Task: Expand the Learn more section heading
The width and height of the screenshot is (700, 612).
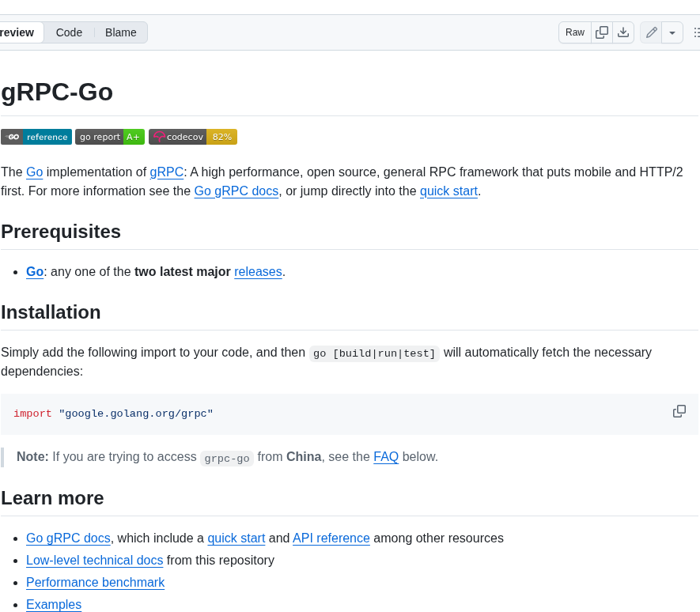Action: pos(52,498)
